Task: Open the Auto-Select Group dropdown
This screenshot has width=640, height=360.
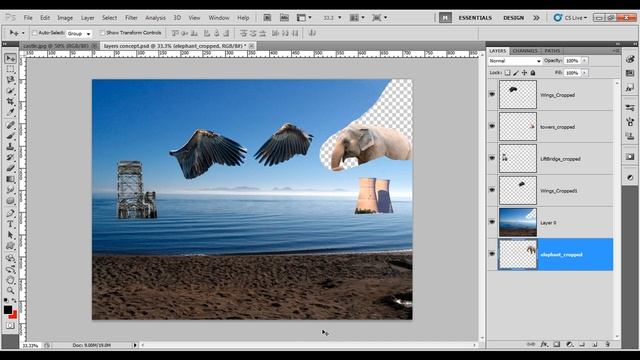Action: [79, 33]
